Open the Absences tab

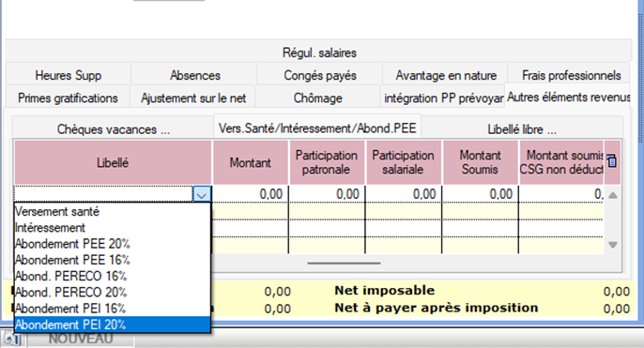point(195,75)
